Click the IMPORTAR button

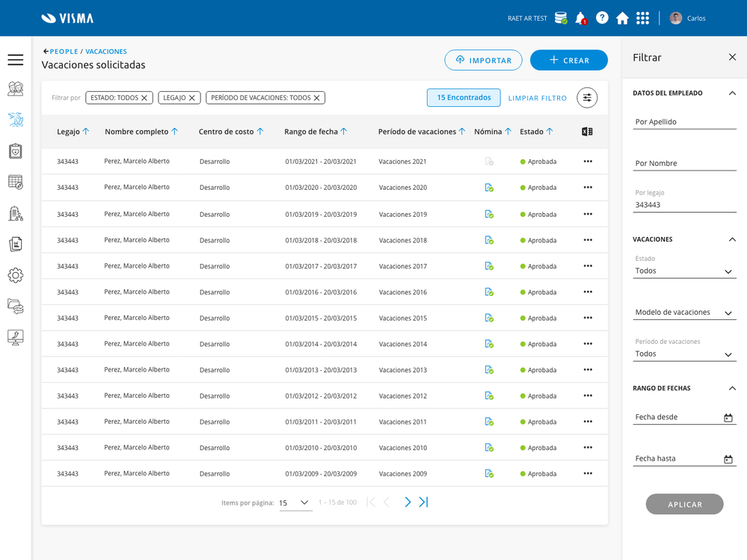pyautogui.click(x=483, y=60)
